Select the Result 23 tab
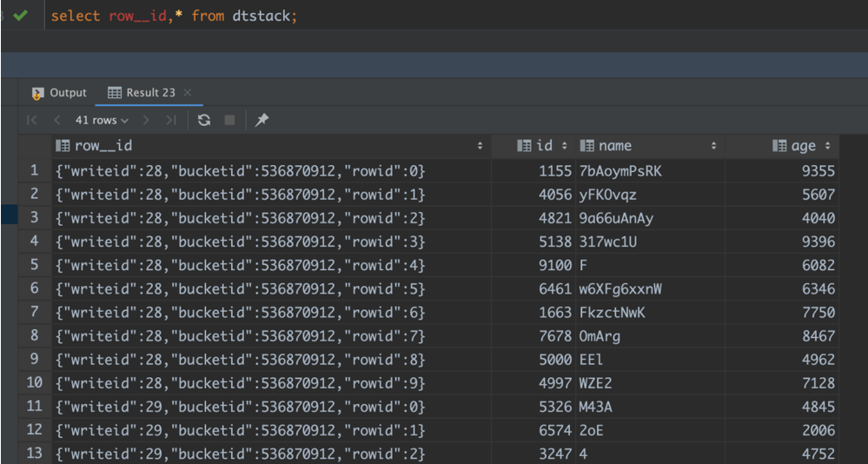Screen dimensions: 868x464 tap(141, 92)
